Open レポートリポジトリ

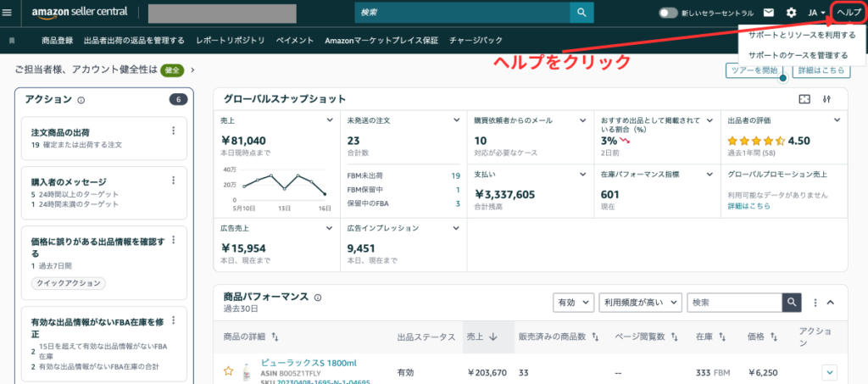(231, 41)
